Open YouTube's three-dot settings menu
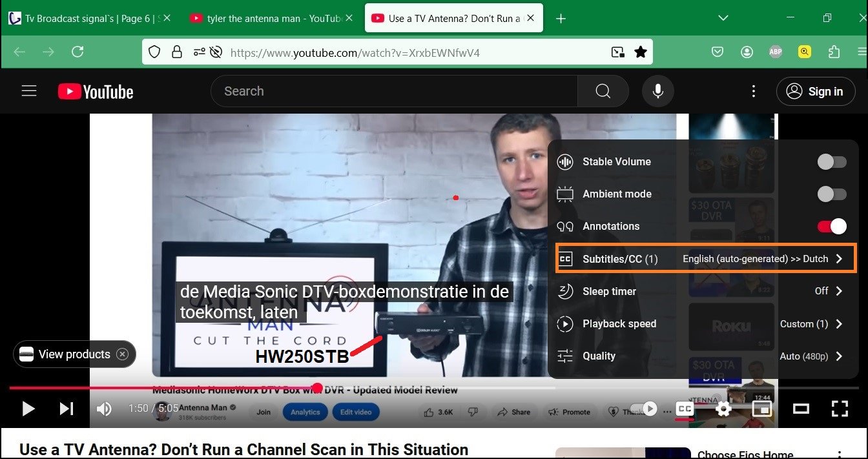 coord(753,92)
